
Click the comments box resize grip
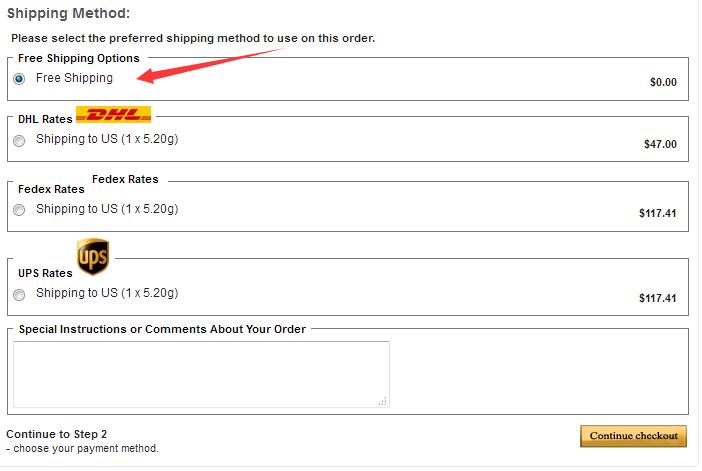coord(382,401)
